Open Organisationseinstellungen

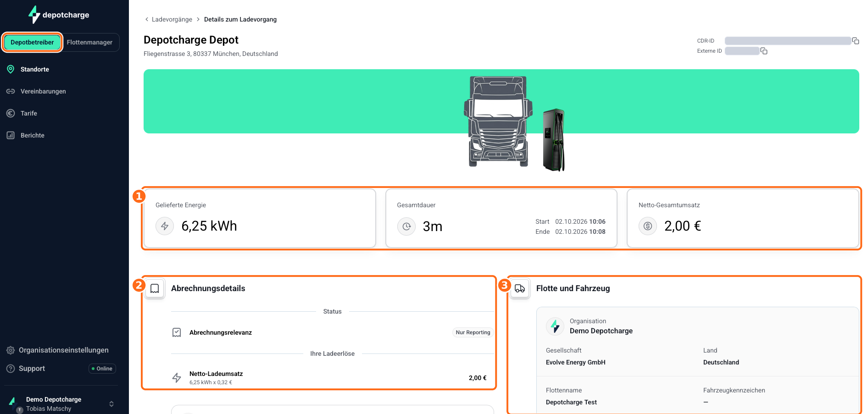(63, 350)
